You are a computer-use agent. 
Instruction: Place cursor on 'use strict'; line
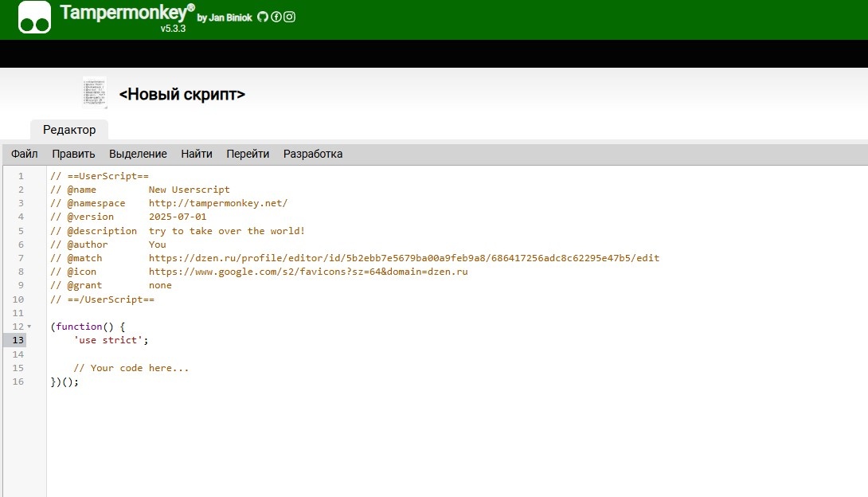click(111, 340)
